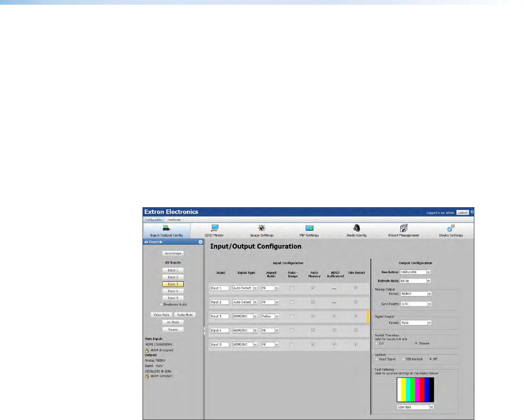524x420 pixels.
Task: Open the Device Settings gear icon
Action: pyautogui.click(x=451, y=228)
